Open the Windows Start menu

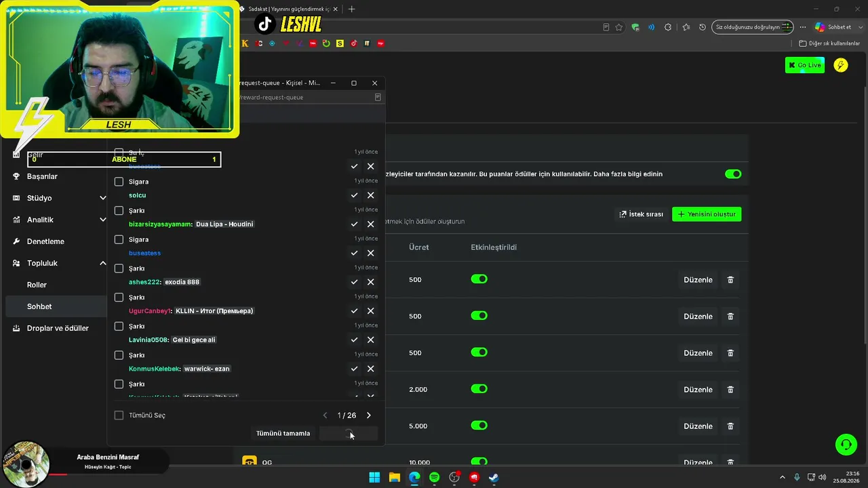click(374, 478)
